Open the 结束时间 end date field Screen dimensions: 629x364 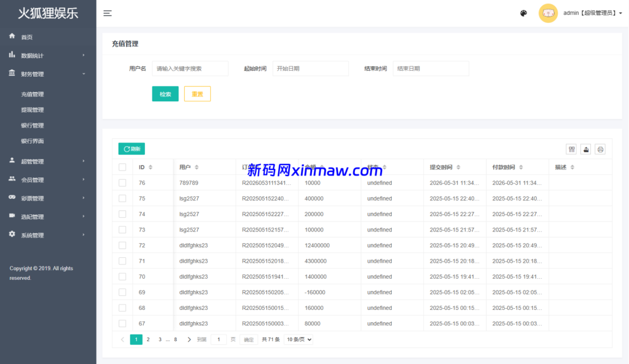(431, 69)
